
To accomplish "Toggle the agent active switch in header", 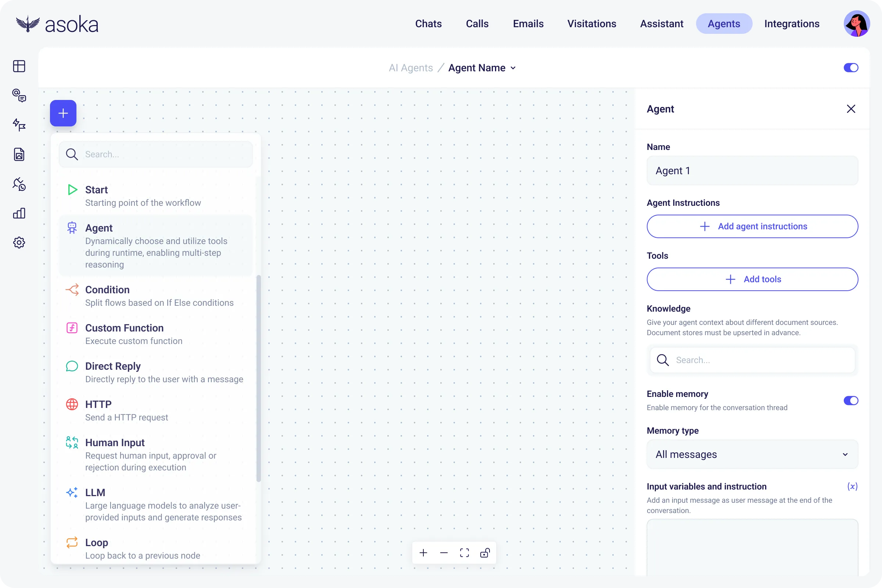I will pos(850,68).
